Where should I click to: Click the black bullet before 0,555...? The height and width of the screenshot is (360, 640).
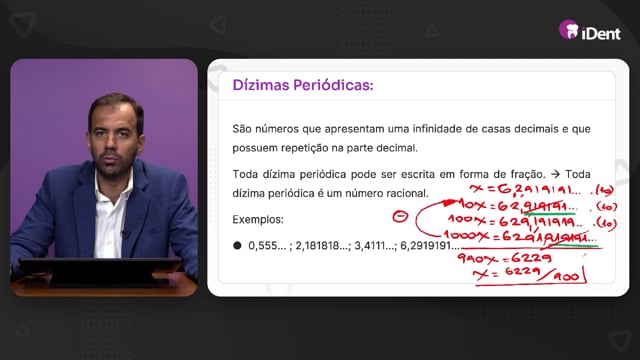(x=237, y=245)
